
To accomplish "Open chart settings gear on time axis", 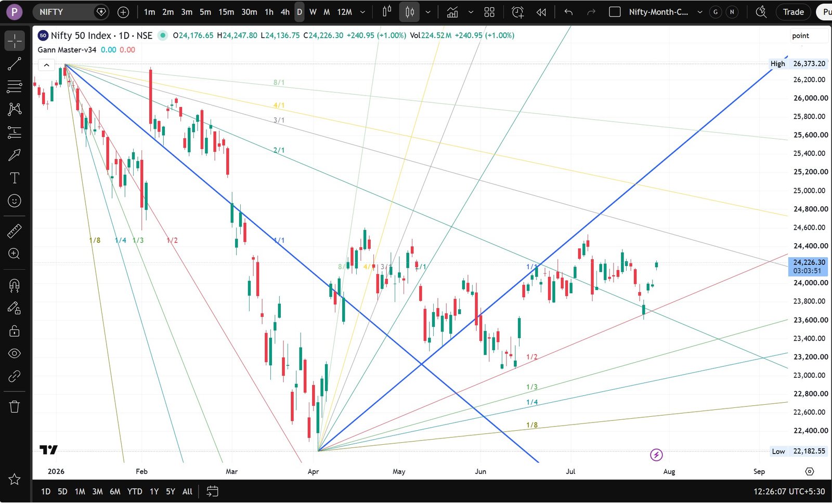I will pos(810,471).
